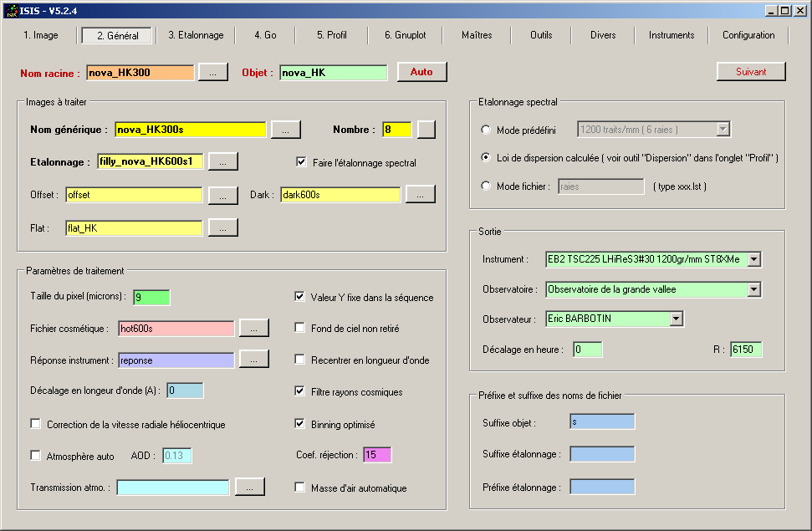Screen dimensions: 812x531
Task: Expand the Instrument dropdown list
Action: (753, 259)
